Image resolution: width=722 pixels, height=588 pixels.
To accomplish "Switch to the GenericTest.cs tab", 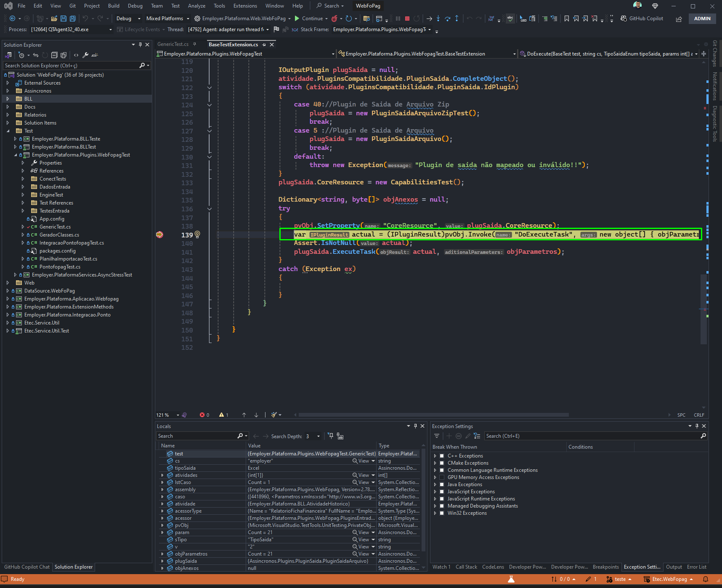I will [173, 44].
